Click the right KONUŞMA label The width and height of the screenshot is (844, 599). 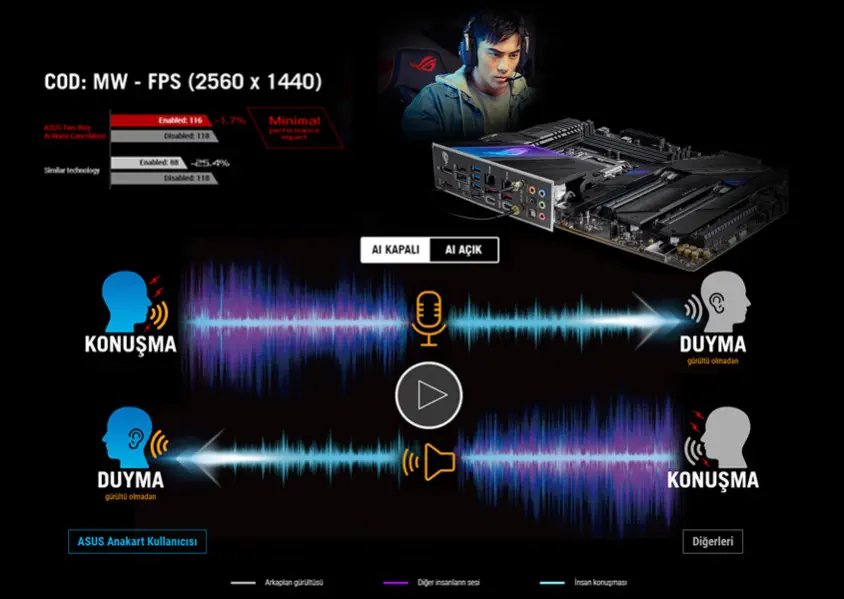(713, 480)
